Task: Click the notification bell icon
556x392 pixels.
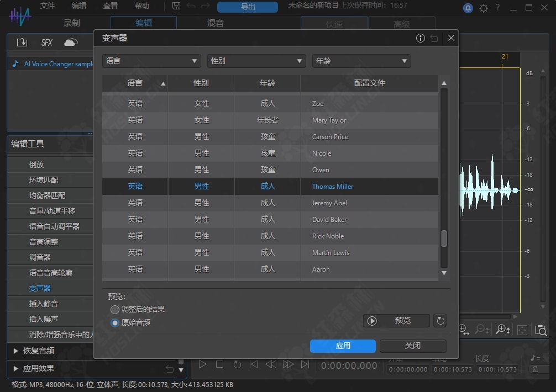Action: point(468,8)
